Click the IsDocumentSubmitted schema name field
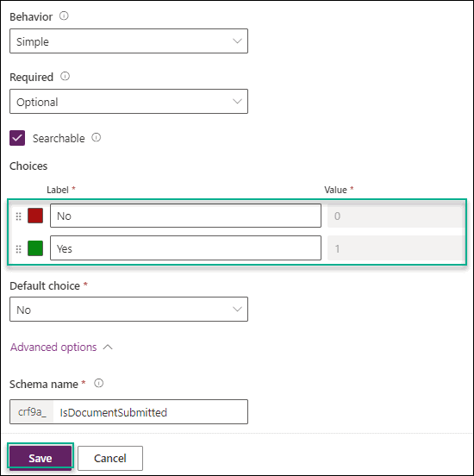 tap(150, 412)
